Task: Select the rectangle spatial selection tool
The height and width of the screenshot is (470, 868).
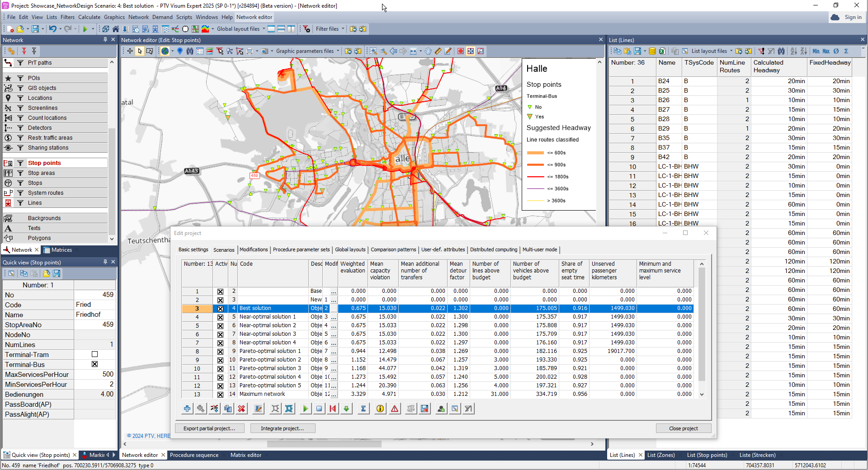Action: tap(150, 51)
